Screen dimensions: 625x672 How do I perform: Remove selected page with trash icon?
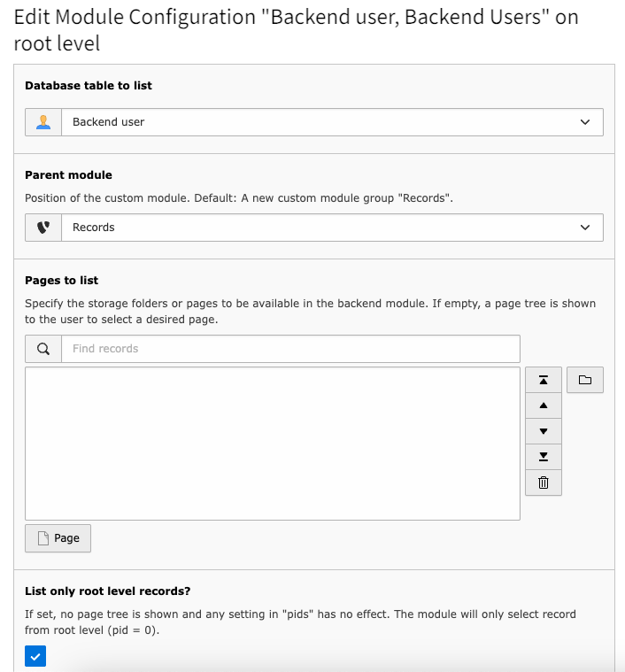click(x=544, y=483)
